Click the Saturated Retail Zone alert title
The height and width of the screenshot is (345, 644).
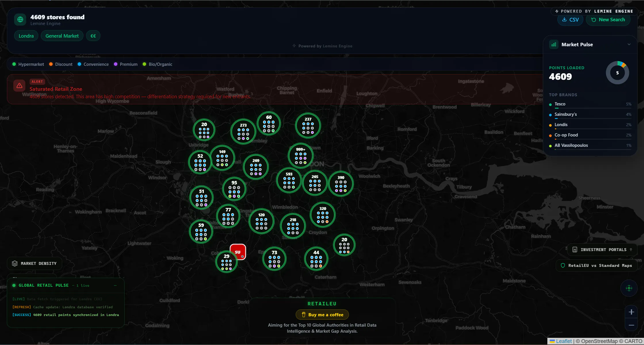pyautogui.click(x=56, y=89)
